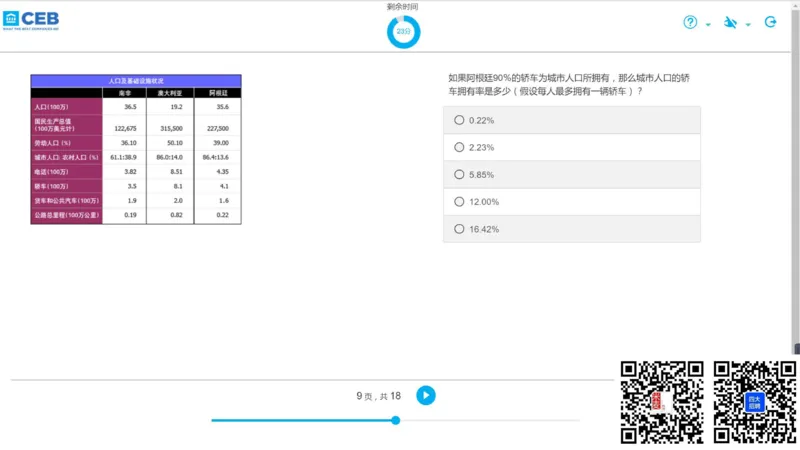Click the population value 36.5
The image size is (800, 450).
click(130, 107)
